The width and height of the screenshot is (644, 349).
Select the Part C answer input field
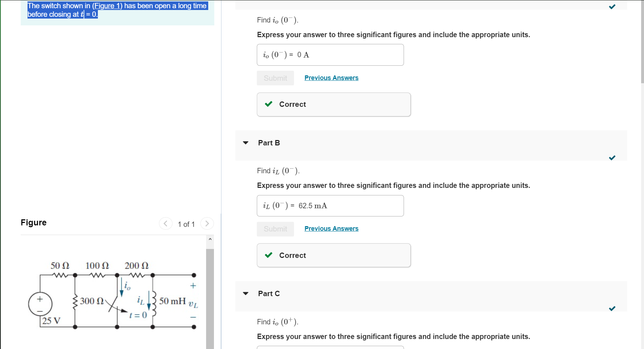330,348
